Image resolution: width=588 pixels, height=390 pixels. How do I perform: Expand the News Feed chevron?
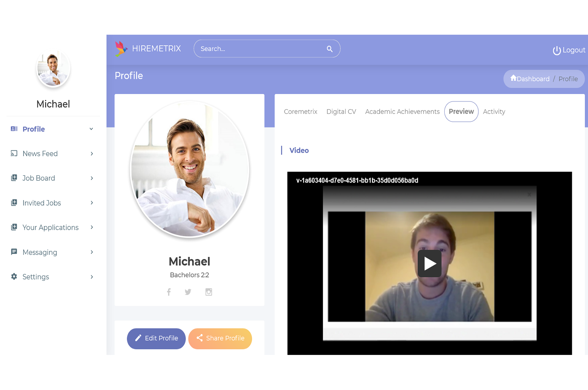(92, 154)
